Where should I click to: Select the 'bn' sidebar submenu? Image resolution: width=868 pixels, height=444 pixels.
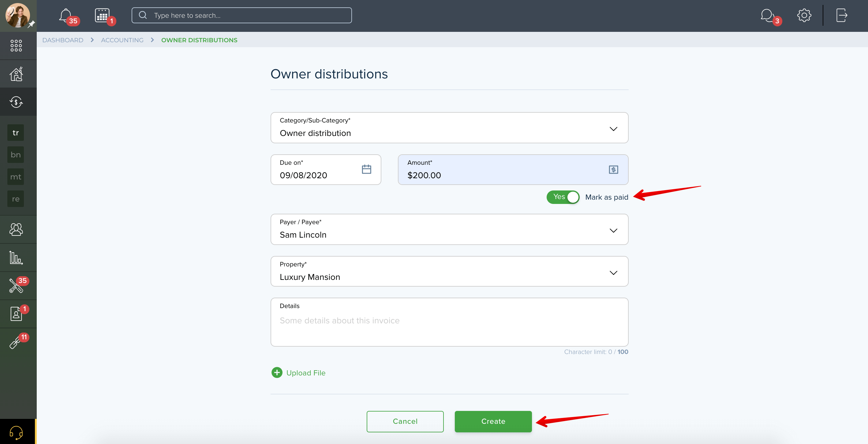16,155
